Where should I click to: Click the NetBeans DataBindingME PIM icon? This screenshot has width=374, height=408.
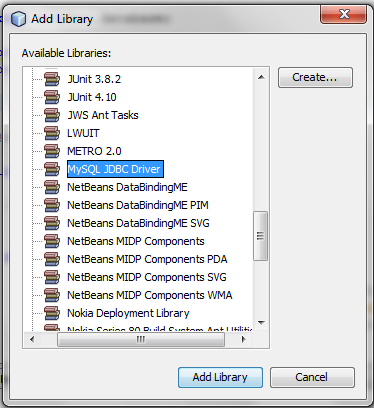tap(52, 205)
